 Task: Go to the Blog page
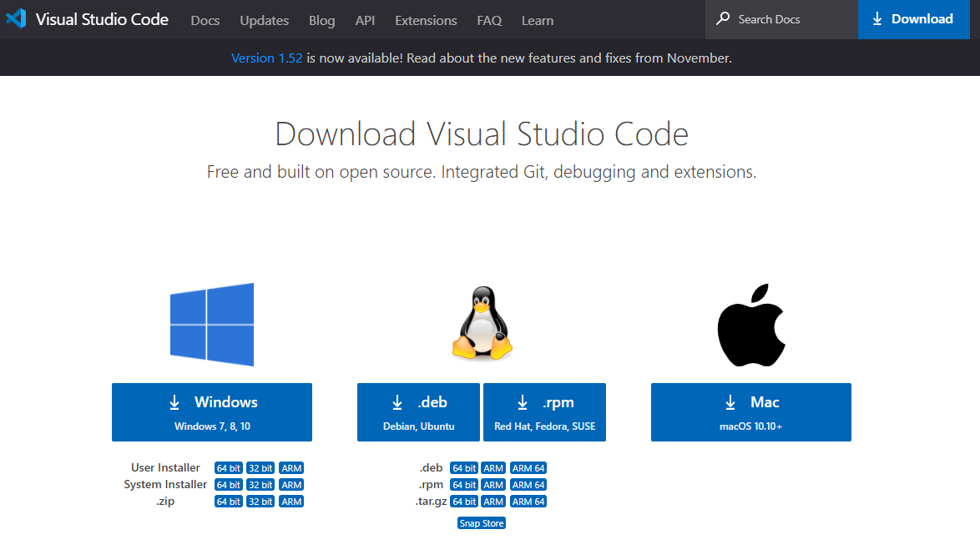click(x=322, y=21)
